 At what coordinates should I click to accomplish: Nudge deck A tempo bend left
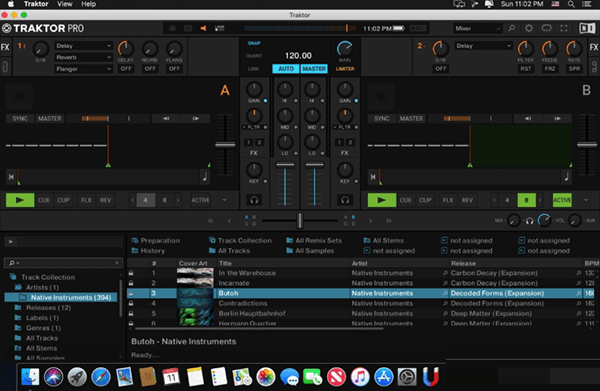tap(166, 119)
